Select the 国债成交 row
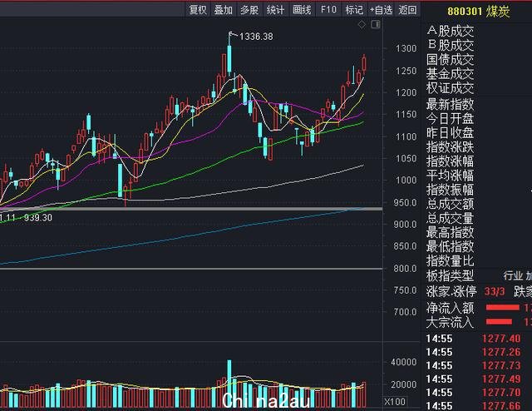Screen dimensions: 532x411 click(451, 59)
